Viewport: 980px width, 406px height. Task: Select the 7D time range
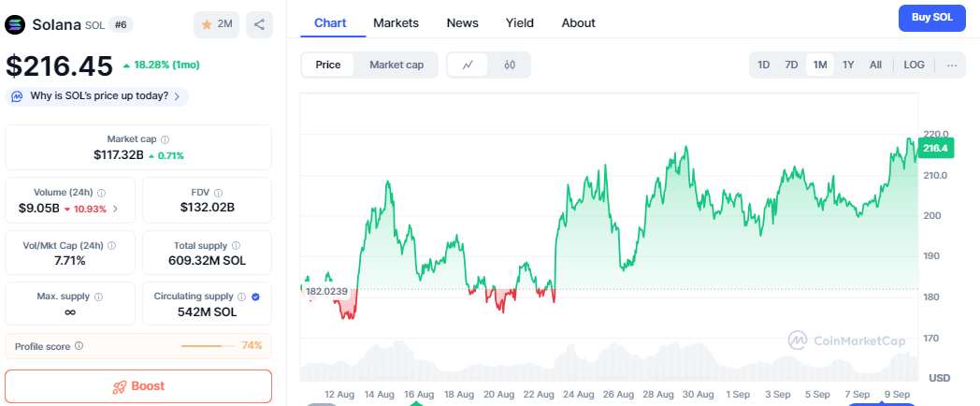click(791, 65)
